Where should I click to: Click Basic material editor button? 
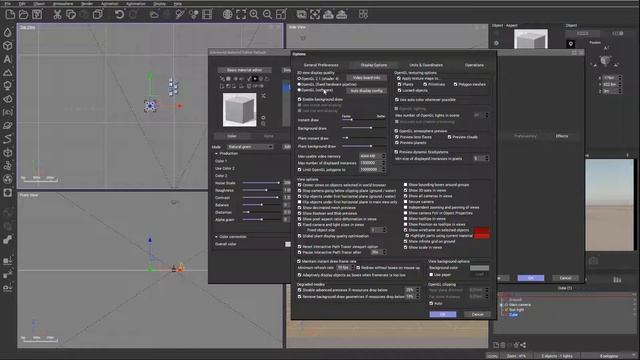244,70
